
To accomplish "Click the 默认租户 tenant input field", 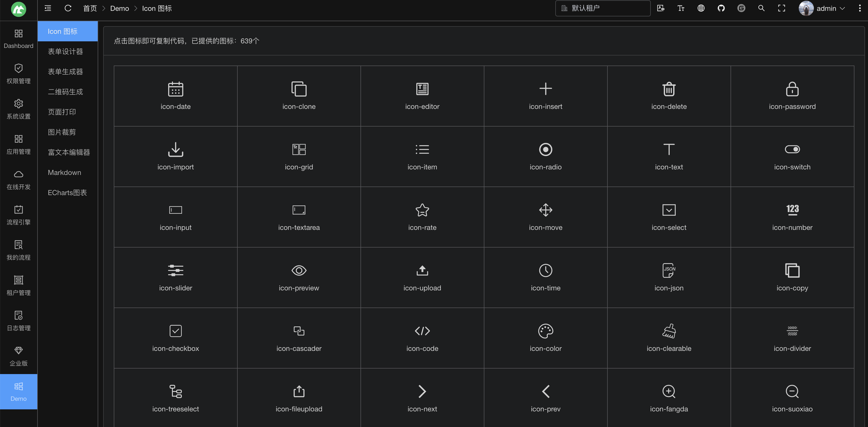I will click(603, 8).
